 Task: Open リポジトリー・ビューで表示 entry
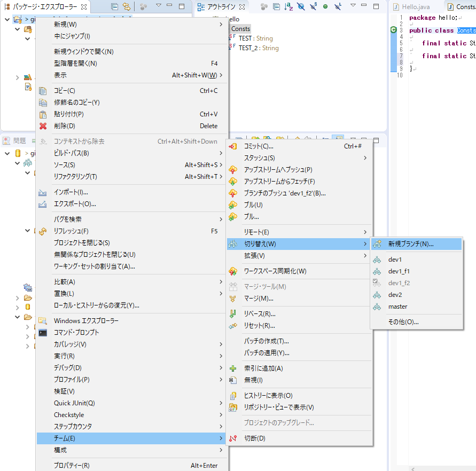click(299, 407)
